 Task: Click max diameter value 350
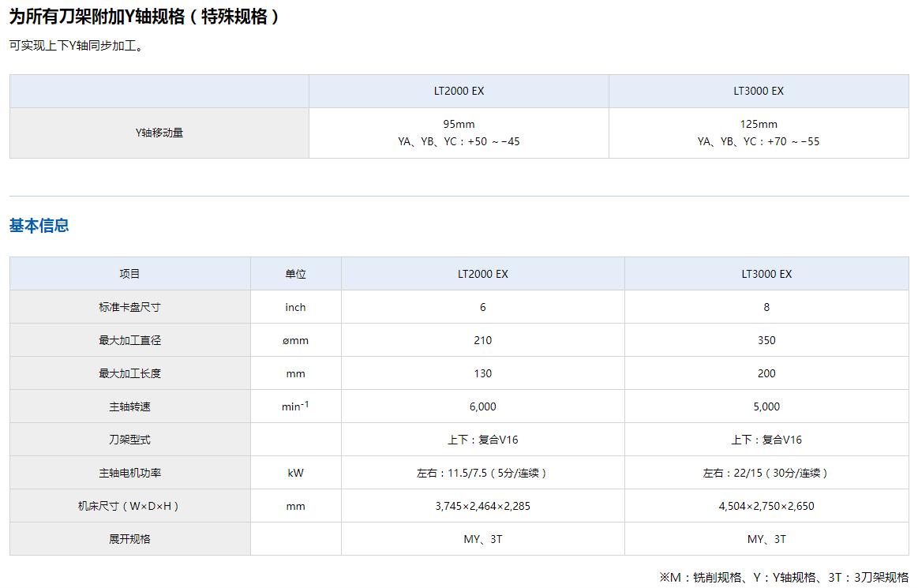pyautogui.click(x=766, y=340)
